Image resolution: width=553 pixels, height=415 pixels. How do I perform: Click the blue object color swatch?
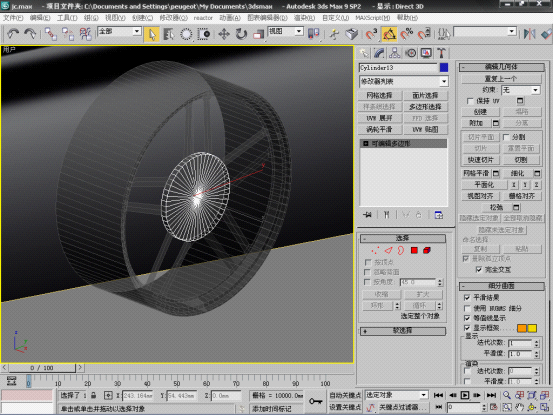click(444, 67)
